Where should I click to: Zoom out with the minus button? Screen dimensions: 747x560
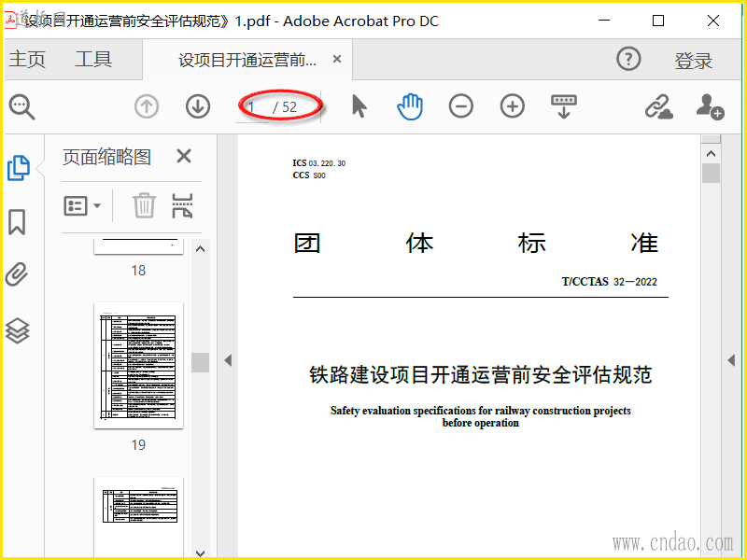pos(460,106)
